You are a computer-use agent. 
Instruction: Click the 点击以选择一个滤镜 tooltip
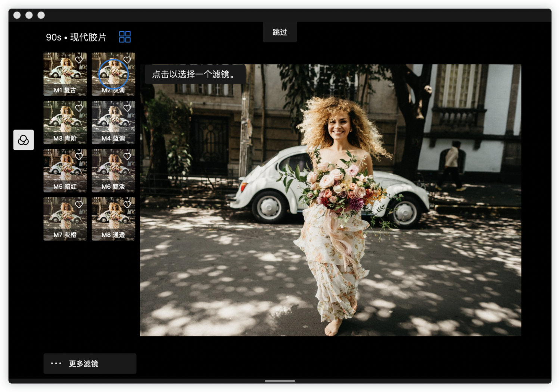[195, 74]
